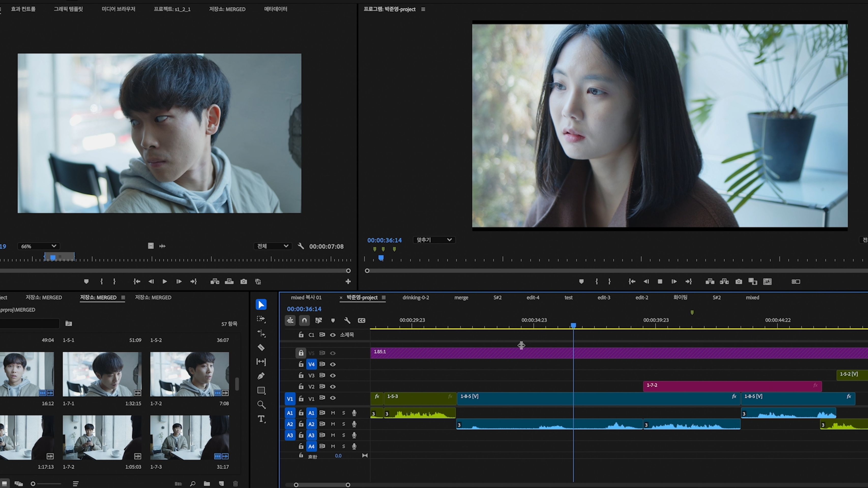Viewport: 868px width, 488px height.
Task: Click Export Frame camera in Program monitor
Action: [x=739, y=282]
